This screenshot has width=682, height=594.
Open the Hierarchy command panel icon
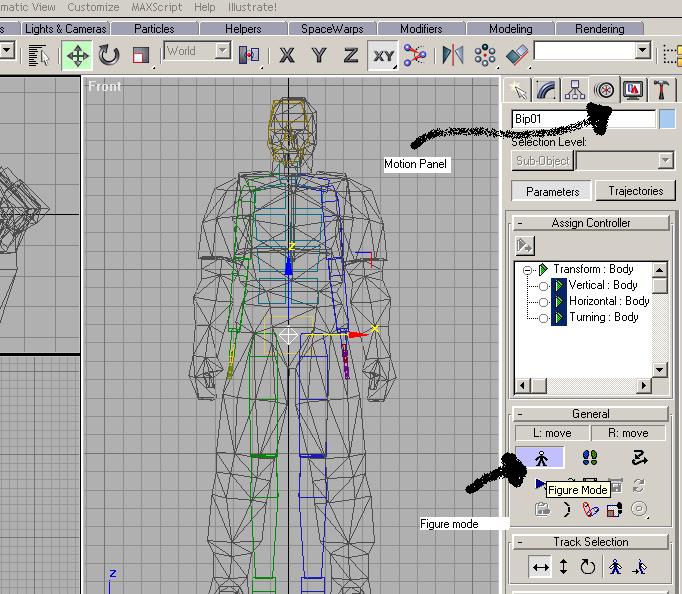(x=575, y=90)
